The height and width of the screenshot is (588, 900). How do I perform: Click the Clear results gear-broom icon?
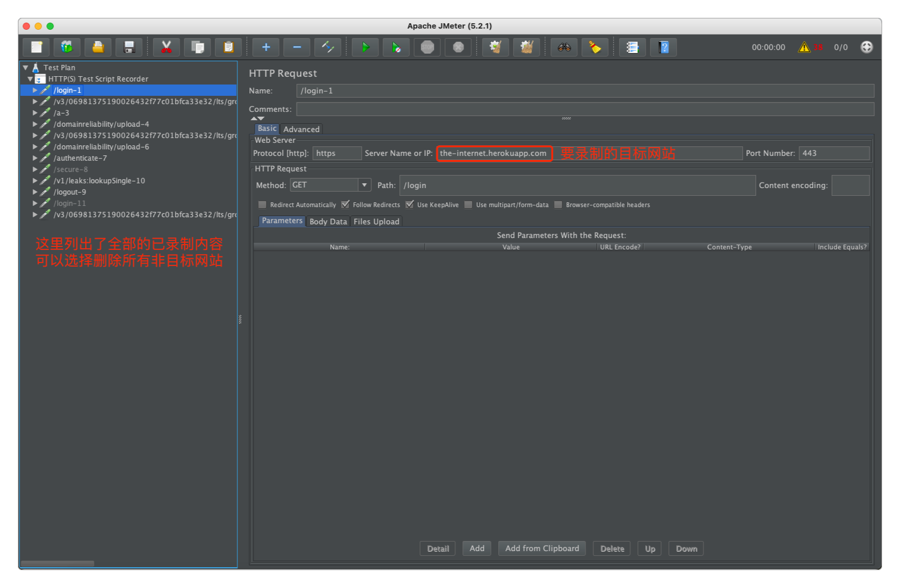click(495, 47)
